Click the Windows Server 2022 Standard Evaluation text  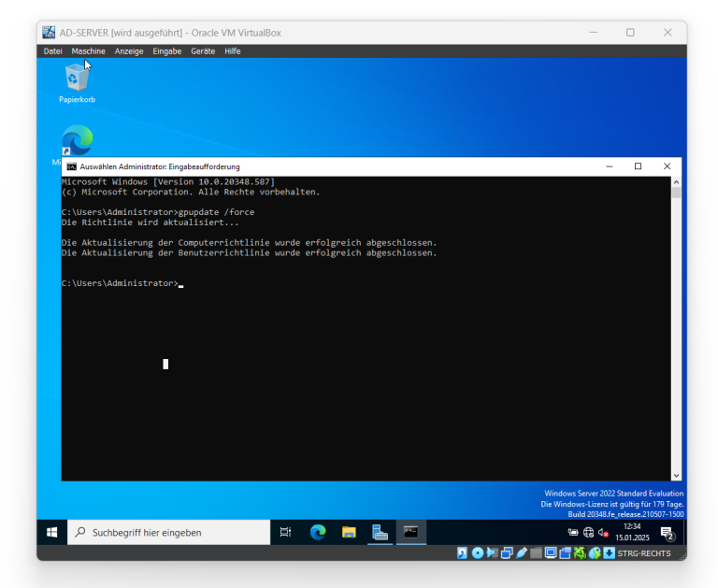(613, 494)
